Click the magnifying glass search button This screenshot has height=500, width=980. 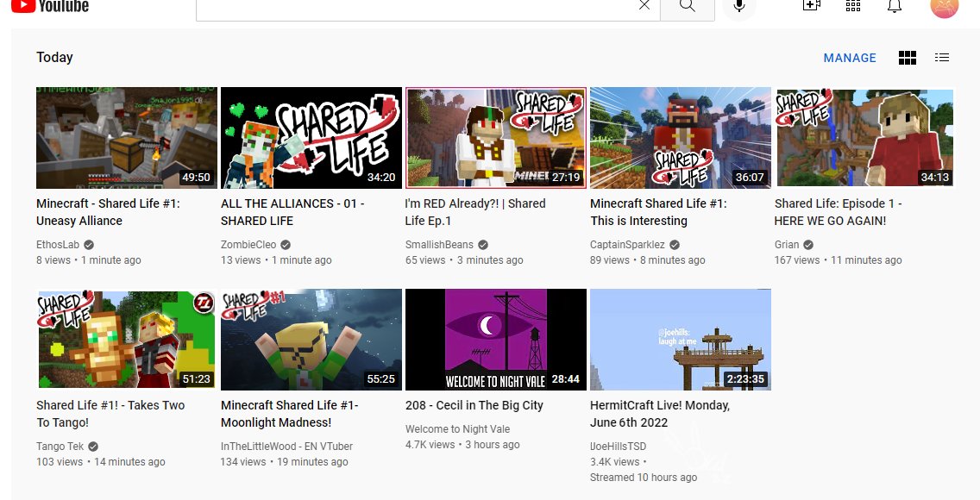pos(688,6)
